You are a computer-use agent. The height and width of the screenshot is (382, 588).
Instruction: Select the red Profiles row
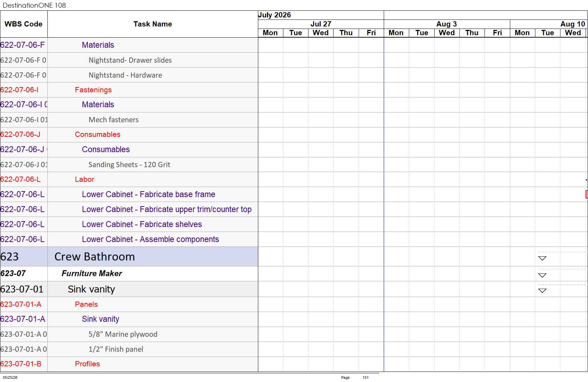pos(129,364)
